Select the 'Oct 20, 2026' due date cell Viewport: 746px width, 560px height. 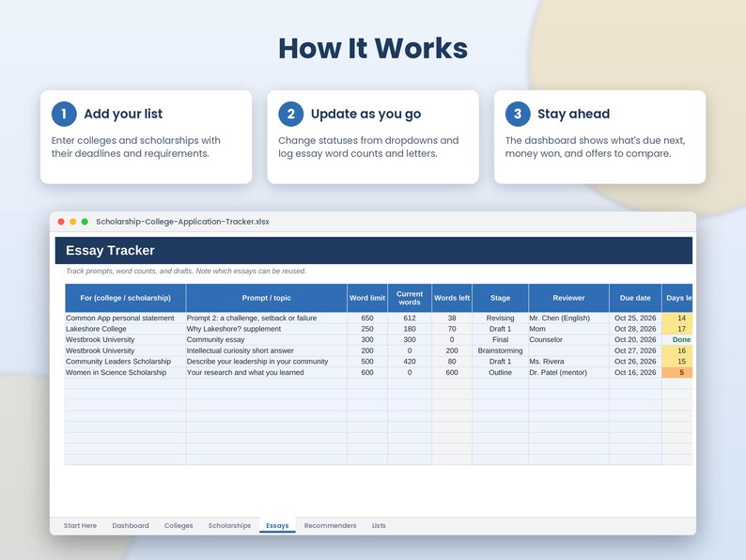[635, 340]
